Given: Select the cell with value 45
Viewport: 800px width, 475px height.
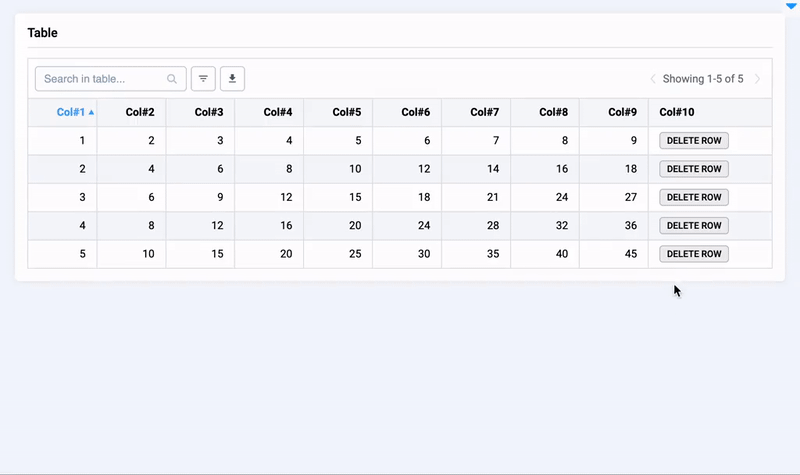Looking at the screenshot, I should point(630,254).
